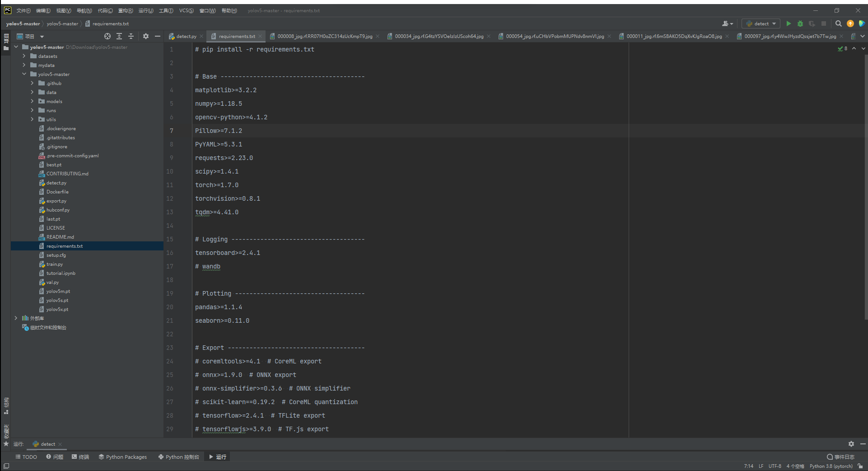Collapse the inner yolov5-master folder

24,74
